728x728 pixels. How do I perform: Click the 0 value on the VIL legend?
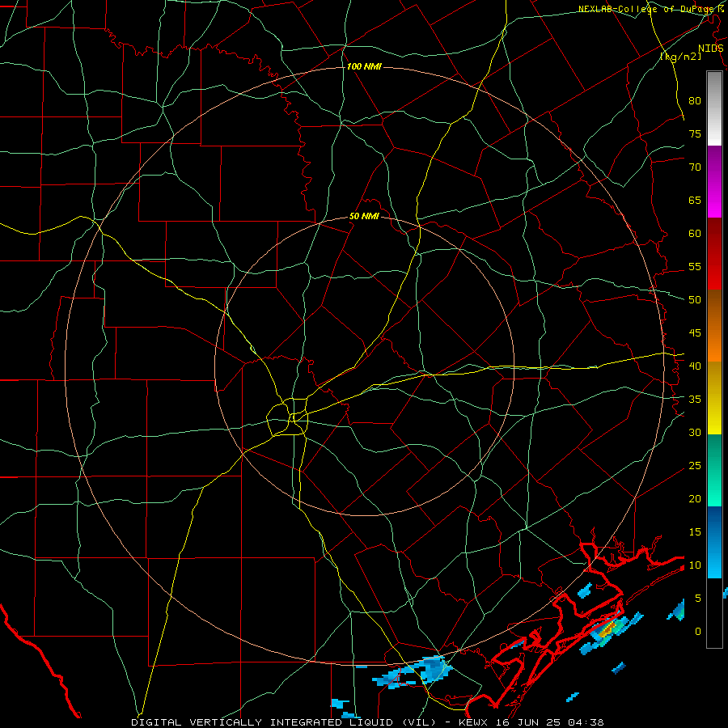(x=698, y=632)
